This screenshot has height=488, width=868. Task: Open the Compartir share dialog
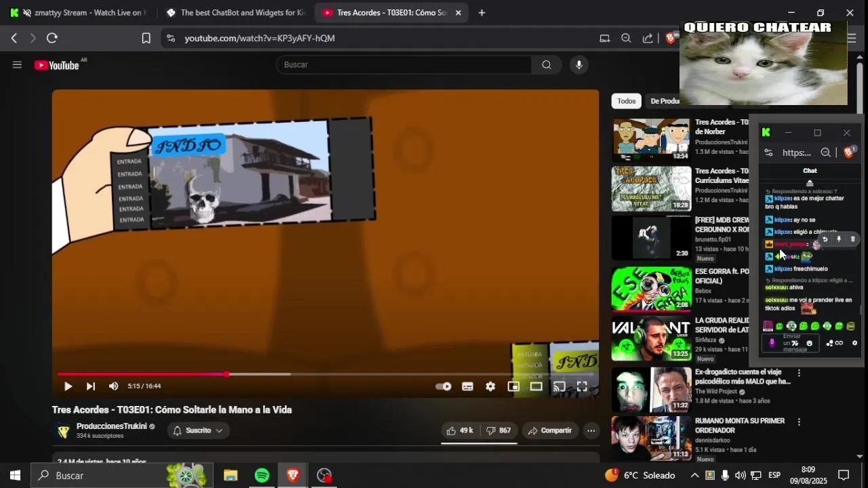coord(550,430)
